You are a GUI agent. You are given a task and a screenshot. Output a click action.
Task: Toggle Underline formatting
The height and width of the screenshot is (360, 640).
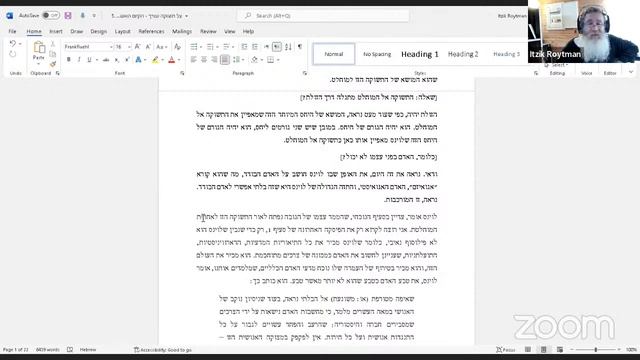(89, 60)
